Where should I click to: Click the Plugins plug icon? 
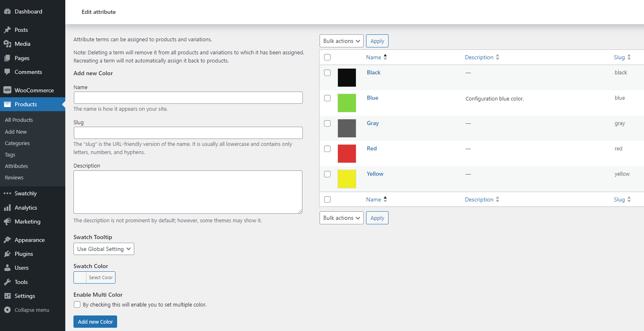pyautogui.click(x=7, y=254)
